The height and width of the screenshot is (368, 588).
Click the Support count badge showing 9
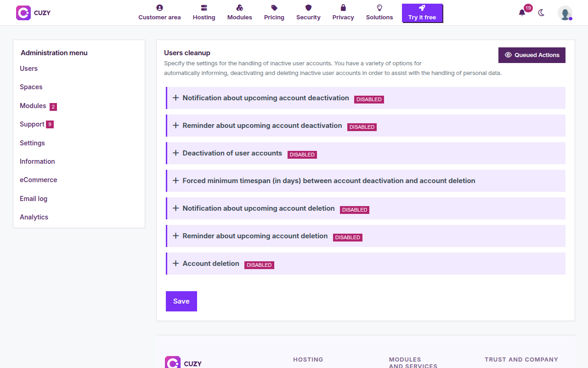50,124
